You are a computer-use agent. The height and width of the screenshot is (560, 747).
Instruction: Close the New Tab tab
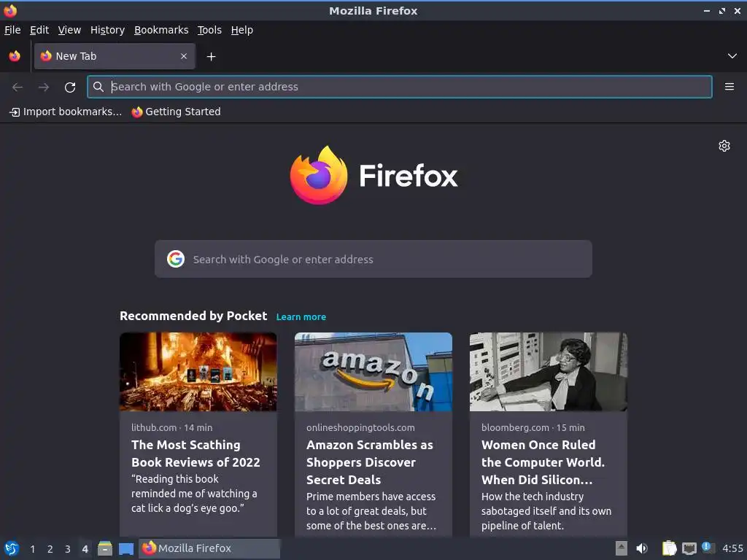point(184,56)
